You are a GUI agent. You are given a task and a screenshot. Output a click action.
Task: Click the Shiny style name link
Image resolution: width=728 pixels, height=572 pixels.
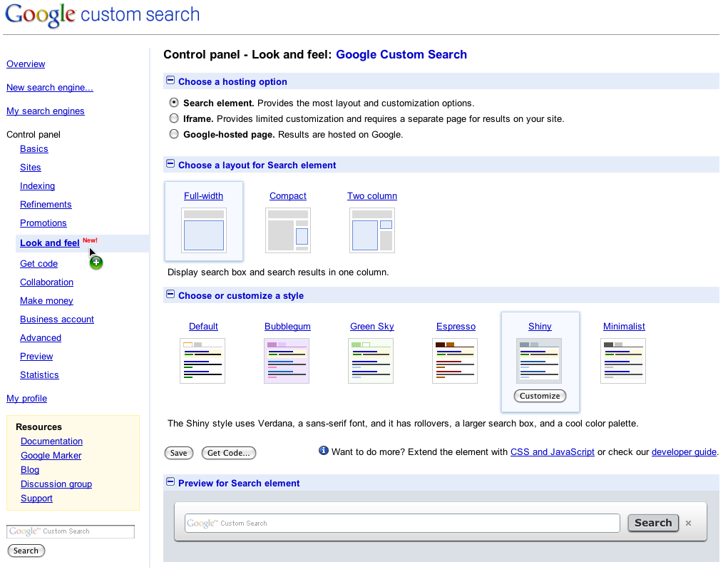click(540, 327)
